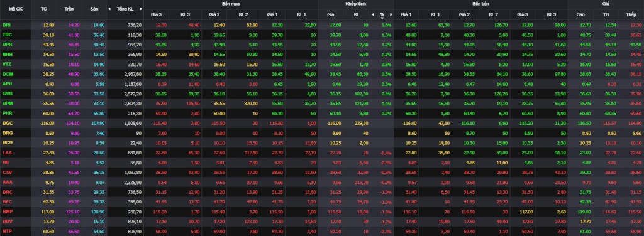
Task: Sort by the Trần column header
Action: point(69,9)
